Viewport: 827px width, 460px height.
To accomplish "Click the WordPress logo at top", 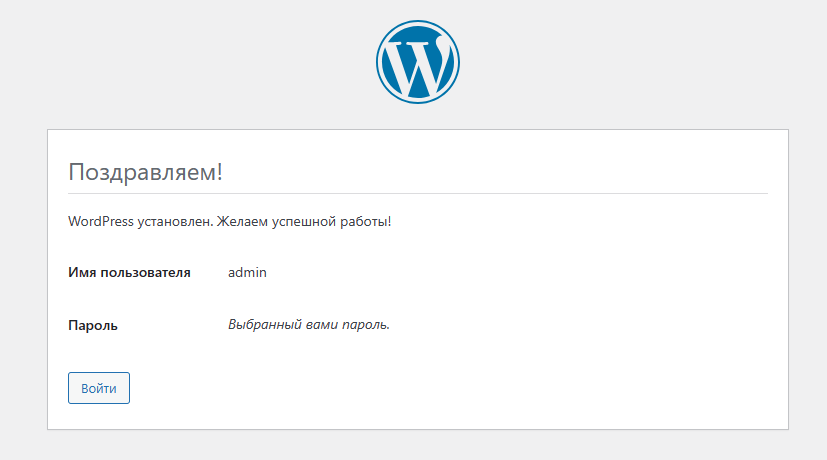I will pyautogui.click(x=418, y=62).
